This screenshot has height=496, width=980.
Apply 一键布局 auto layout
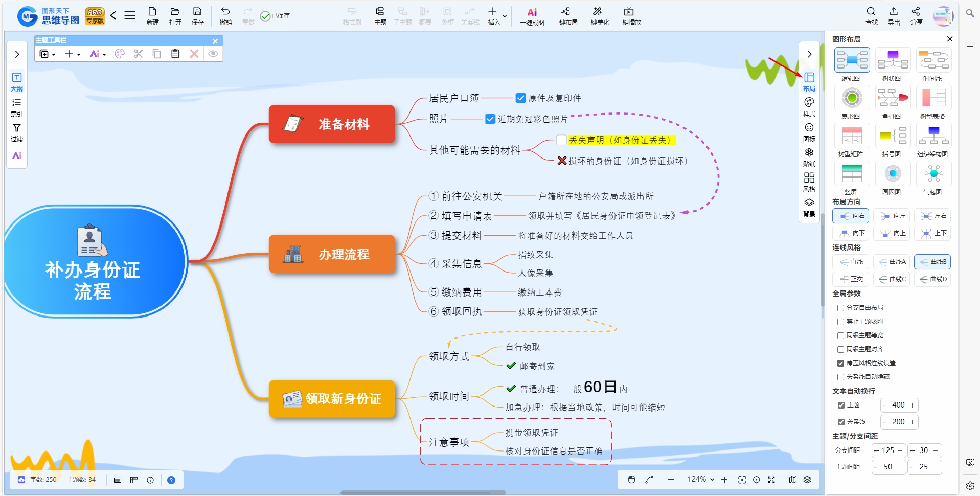565,16
